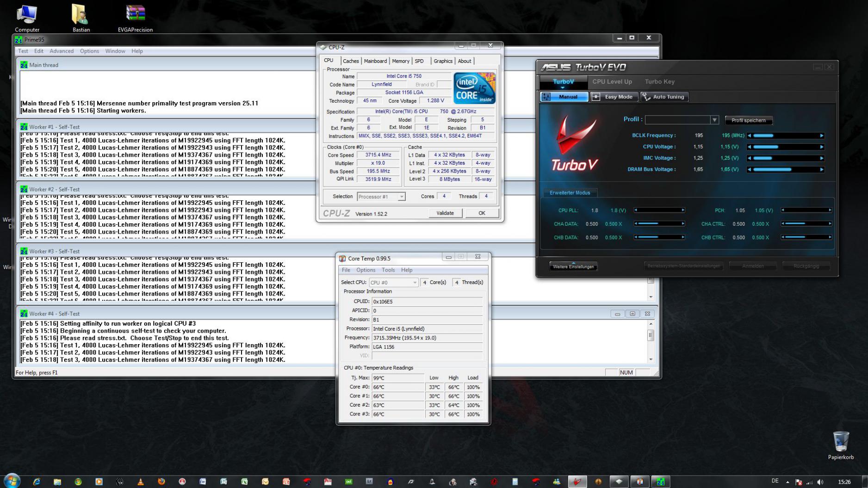Launch the Ovi application from the taskbar
The width and height of the screenshot is (868, 488).
click(348, 482)
